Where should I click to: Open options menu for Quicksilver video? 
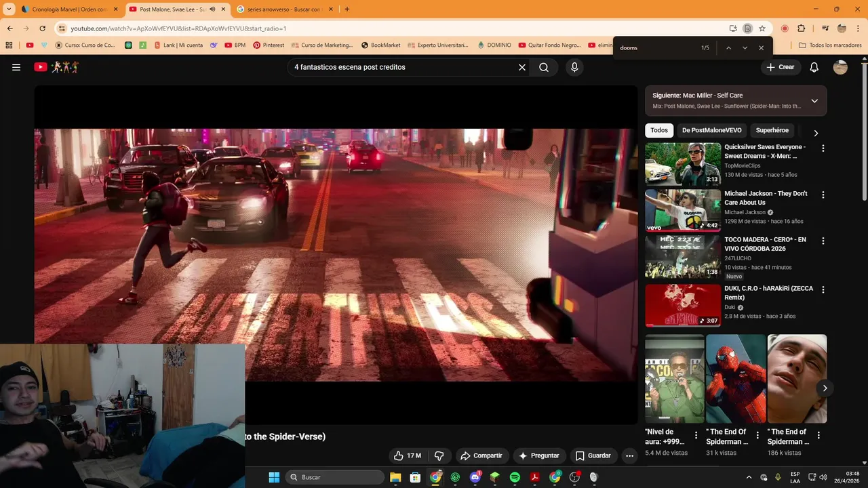coord(823,148)
